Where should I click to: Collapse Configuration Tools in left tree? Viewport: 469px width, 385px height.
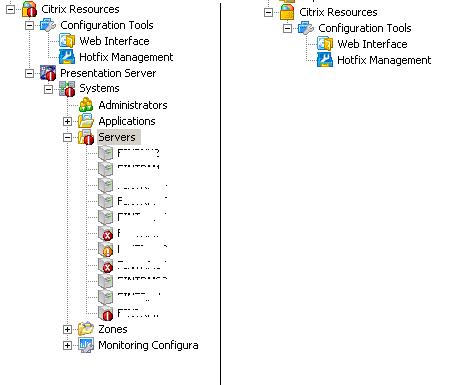tap(30, 25)
